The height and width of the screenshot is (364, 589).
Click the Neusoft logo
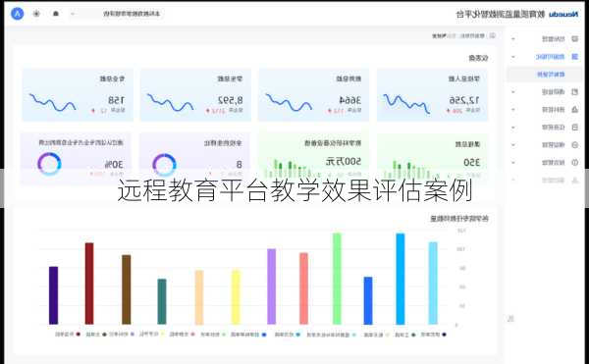tap(563, 15)
